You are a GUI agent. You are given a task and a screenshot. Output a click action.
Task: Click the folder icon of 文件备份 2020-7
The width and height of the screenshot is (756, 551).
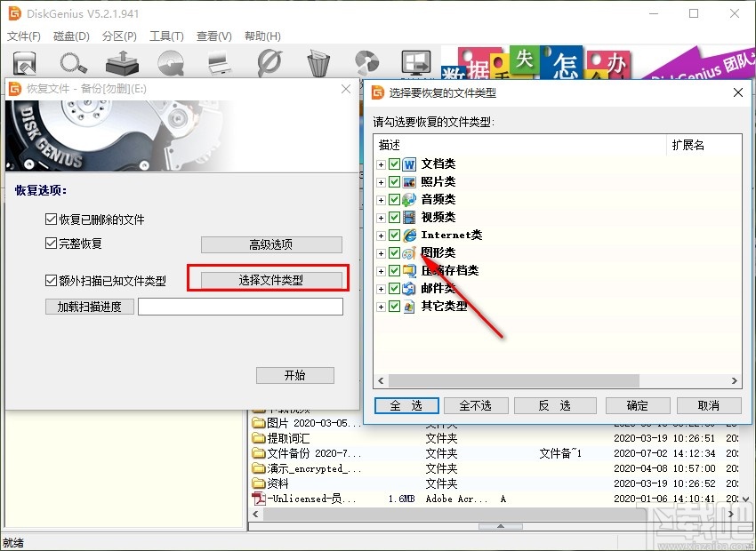click(x=259, y=453)
